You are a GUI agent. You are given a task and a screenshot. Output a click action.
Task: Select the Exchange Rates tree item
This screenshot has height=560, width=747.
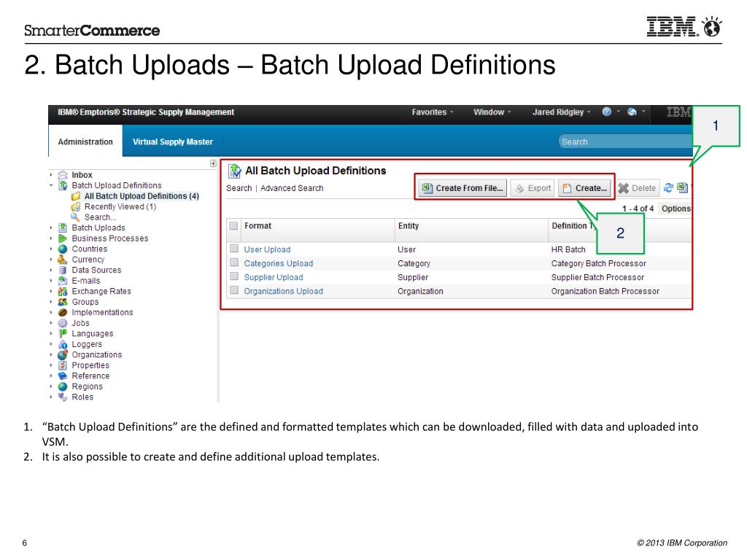click(x=101, y=291)
